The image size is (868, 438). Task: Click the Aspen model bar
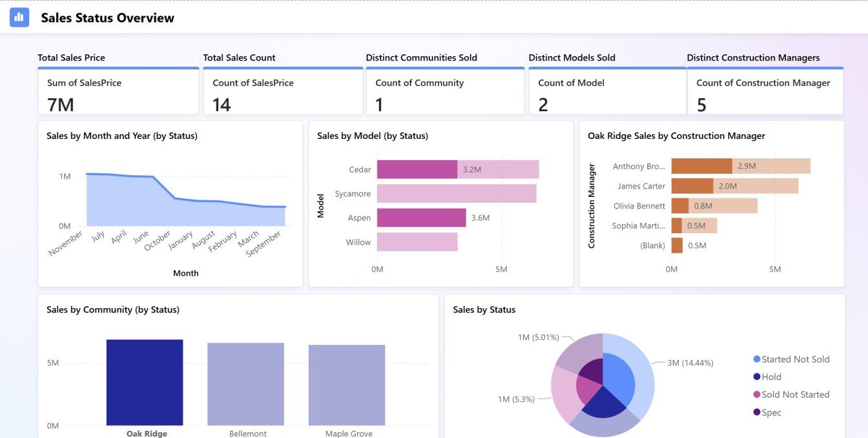coord(421,218)
